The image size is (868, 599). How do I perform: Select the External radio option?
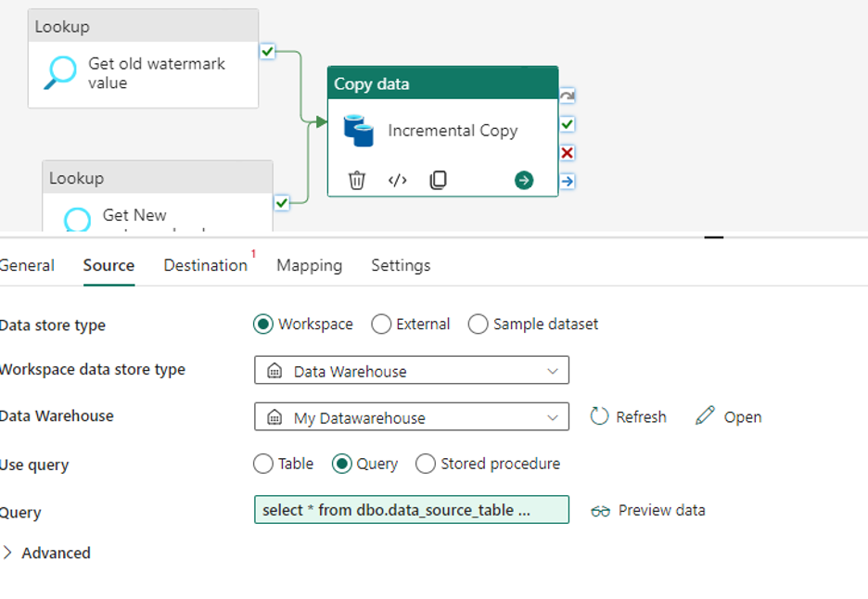[381, 324]
